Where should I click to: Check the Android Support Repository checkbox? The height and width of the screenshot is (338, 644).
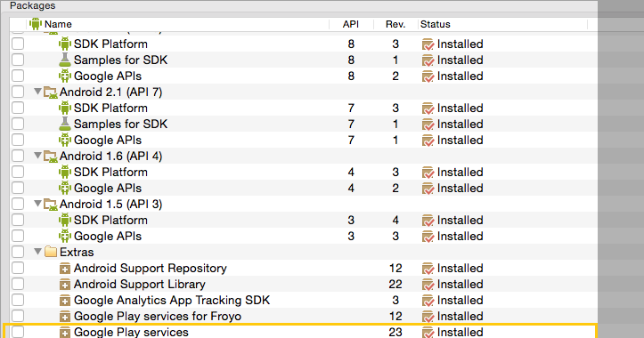click(x=18, y=268)
